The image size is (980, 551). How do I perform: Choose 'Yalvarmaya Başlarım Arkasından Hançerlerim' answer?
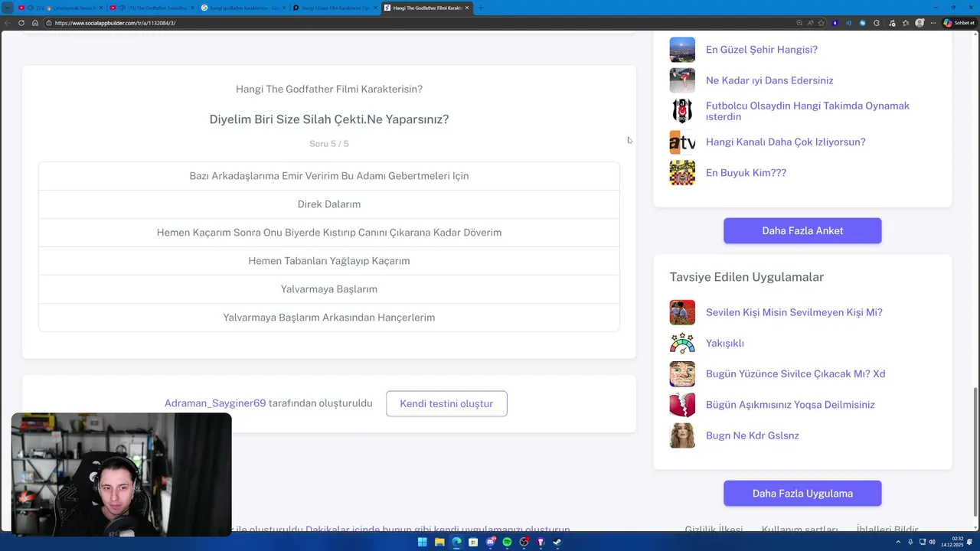point(329,318)
